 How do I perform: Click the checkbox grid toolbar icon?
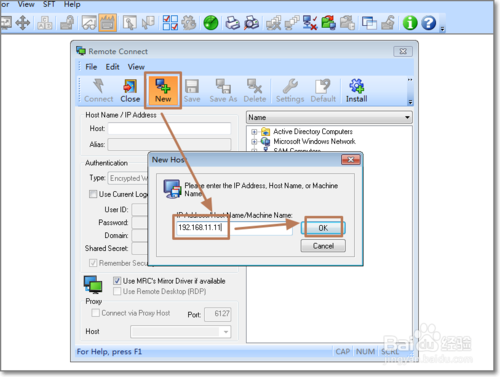(x=170, y=23)
